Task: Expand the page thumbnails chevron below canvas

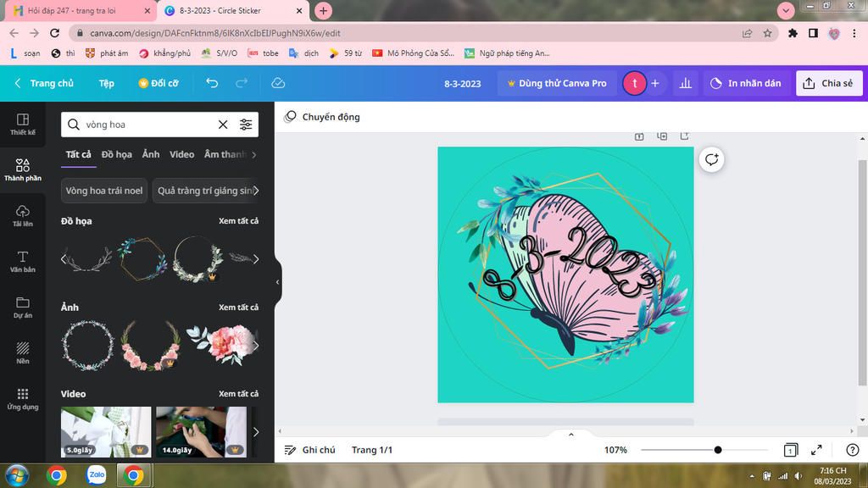Action: (570, 435)
